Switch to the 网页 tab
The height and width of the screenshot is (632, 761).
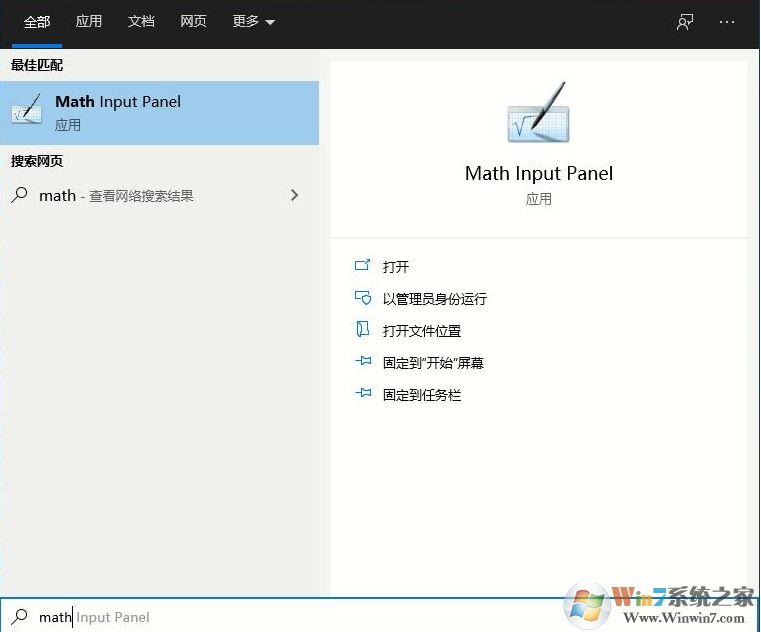[x=193, y=22]
